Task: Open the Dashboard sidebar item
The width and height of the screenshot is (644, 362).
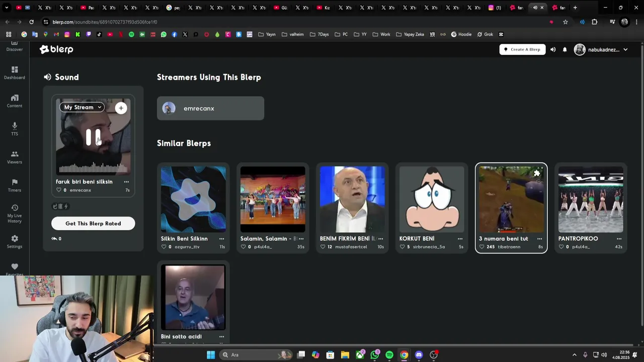Action: click(x=15, y=73)
